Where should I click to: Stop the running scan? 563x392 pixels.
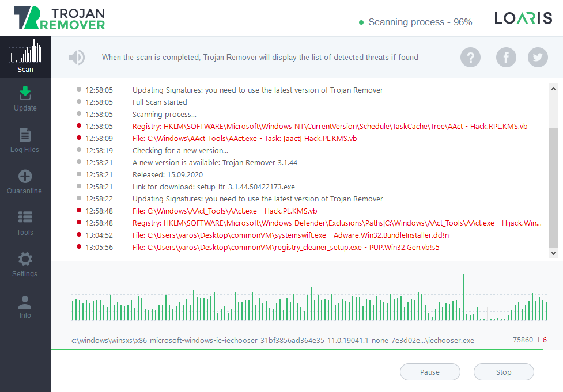coord(504,372)
